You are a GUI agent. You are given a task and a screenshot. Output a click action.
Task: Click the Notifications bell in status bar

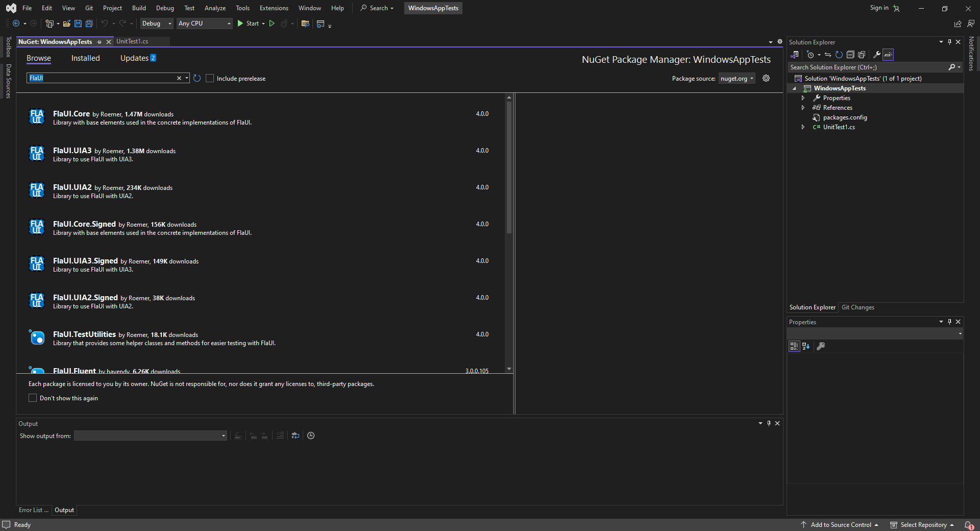tap(969, 525)
